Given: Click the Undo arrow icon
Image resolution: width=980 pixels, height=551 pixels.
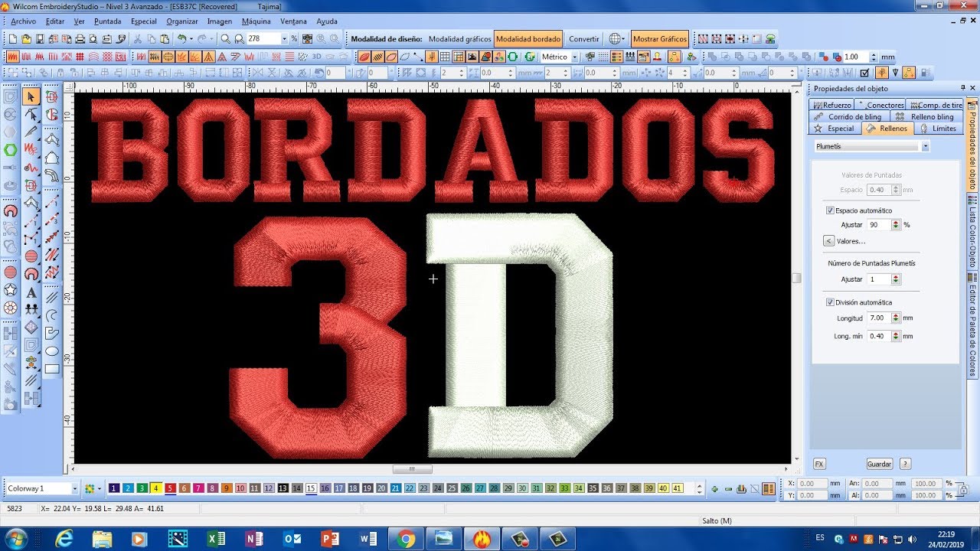Looking at the screenshot, I should (x=181, y=38).
